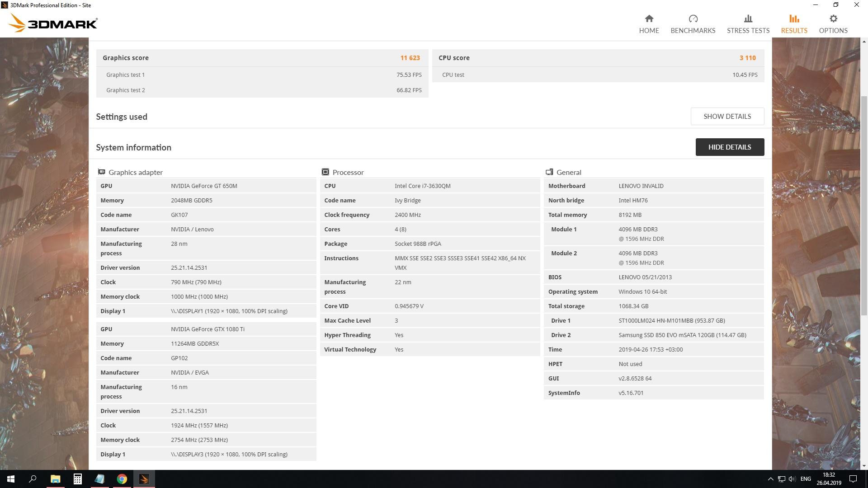Open Windows Start menu

pos(11,479)
